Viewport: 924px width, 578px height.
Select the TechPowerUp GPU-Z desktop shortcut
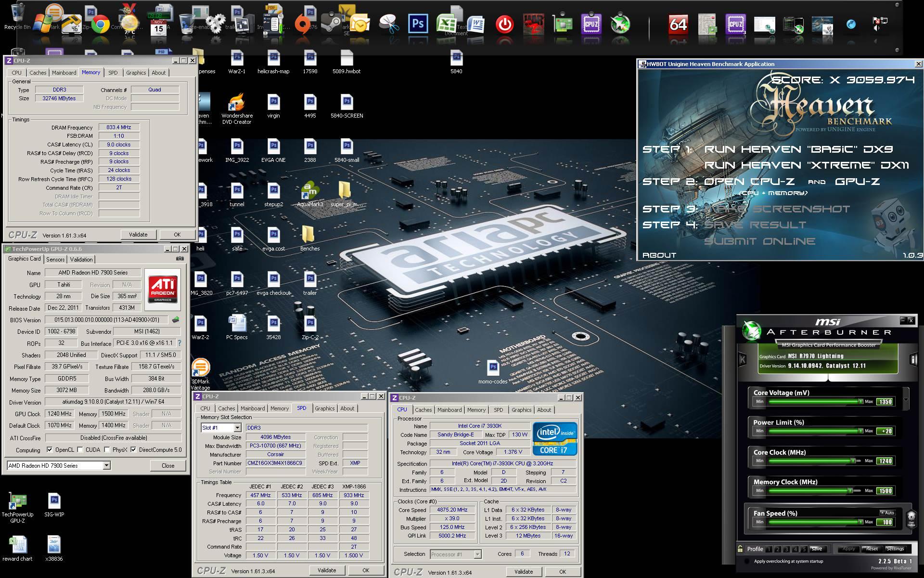[x=18, y=508]
